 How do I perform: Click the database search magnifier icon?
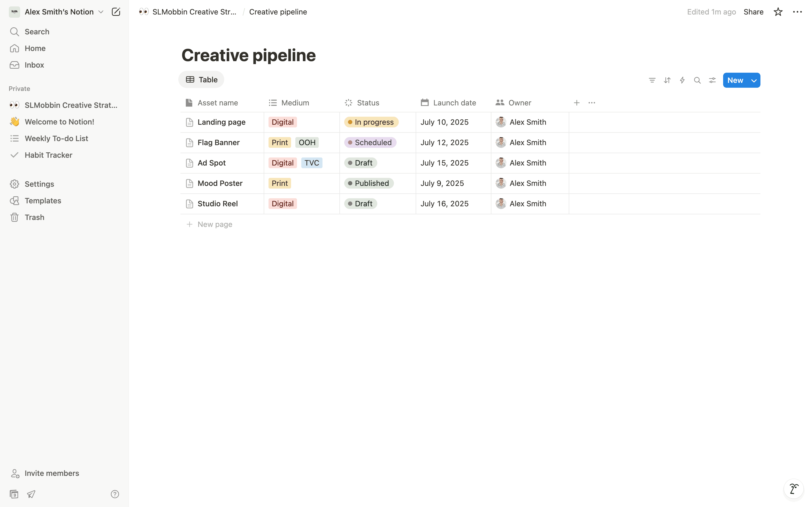tap(697, 80)
